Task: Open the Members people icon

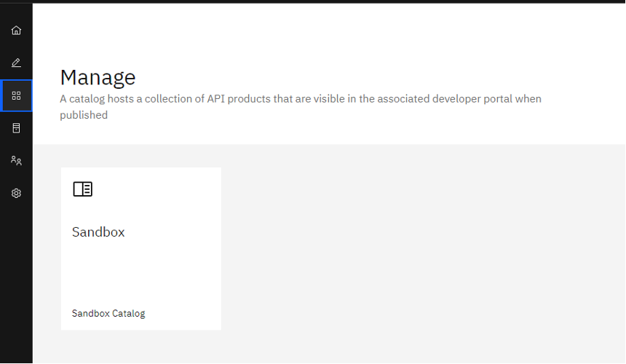Action: (x=16, y=160)
